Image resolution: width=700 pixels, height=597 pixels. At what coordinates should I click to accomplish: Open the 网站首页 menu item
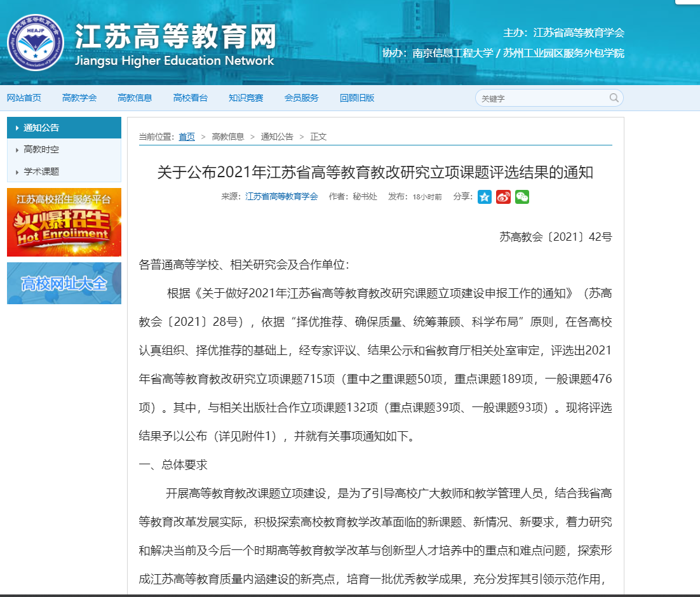click(24, 98)
